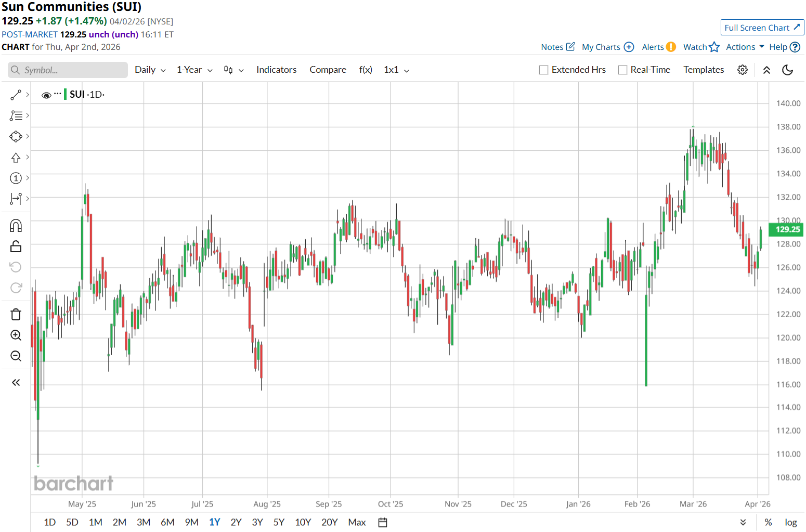Image resolution: width=806 pixels, height=532 pixels.
Task: Click the Symbol search field
Action: (68, 70)
